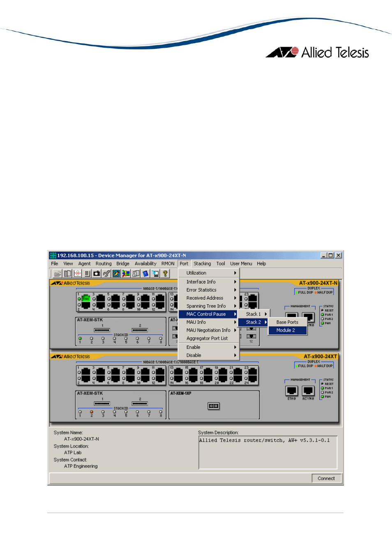Click red stack ID LED 2 on lower switch
The height and width of the screenshot is (555, 392).
click(92, 412)
